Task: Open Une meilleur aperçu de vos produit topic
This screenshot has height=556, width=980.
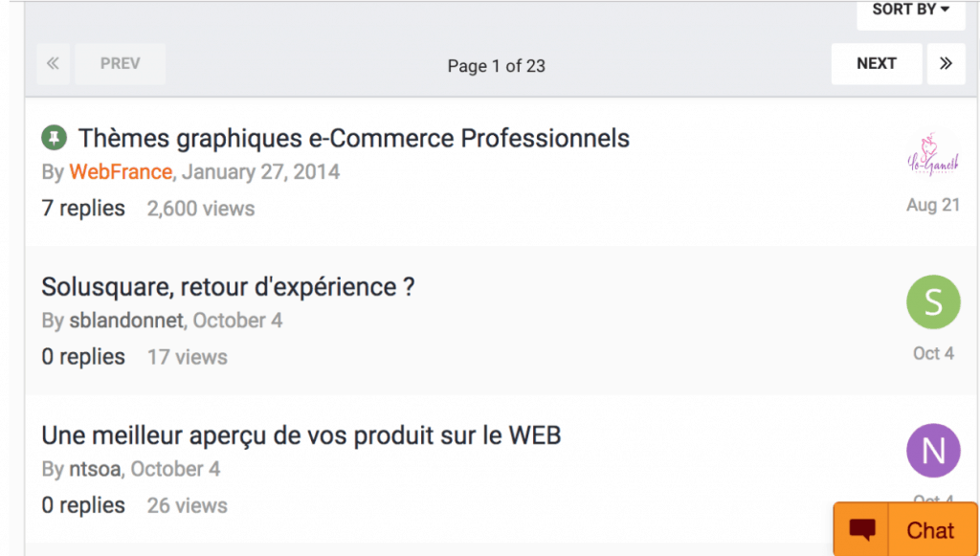Action: point(301,436)
